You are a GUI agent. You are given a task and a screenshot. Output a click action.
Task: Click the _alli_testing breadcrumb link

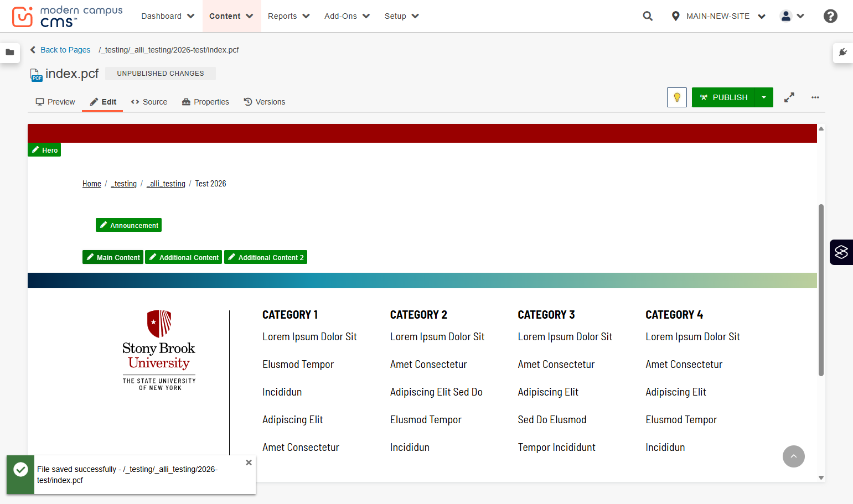pyautogui.click(x=166, y=184)
